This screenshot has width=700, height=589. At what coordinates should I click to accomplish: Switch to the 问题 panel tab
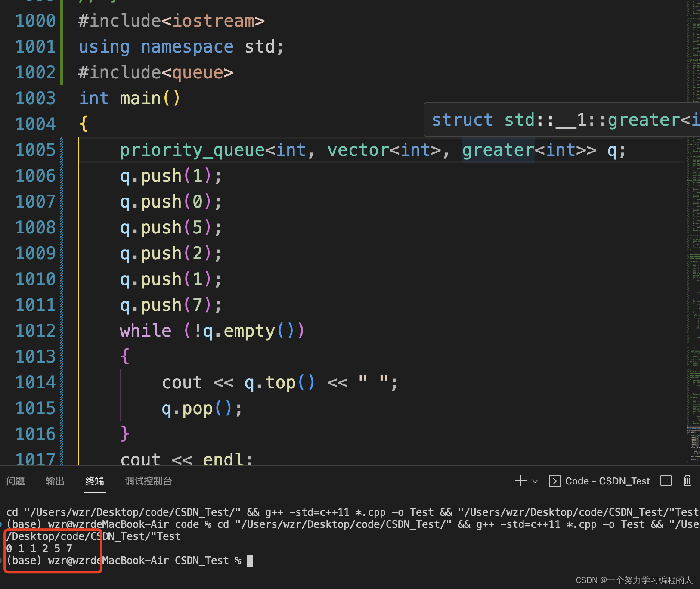click(15, 481)
